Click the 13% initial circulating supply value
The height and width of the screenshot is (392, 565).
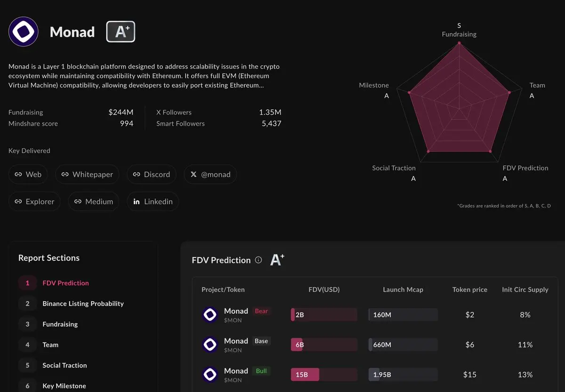click(x=525, y=375)
